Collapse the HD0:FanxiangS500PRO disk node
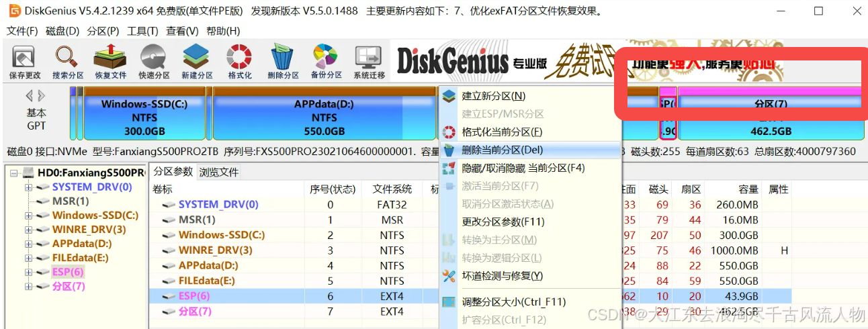The image size is (868, 329). (15, 173)
